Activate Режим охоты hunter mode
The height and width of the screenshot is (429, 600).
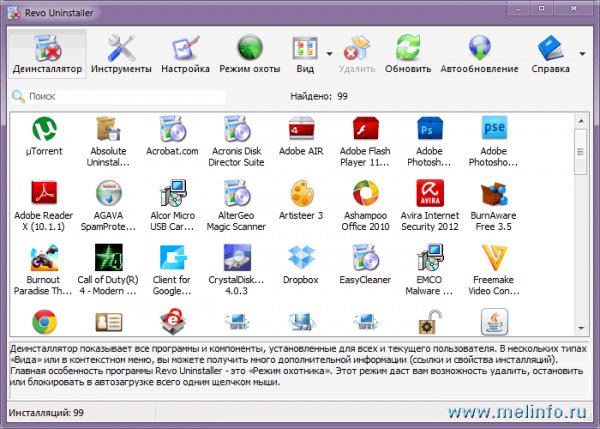click(249, 54)
